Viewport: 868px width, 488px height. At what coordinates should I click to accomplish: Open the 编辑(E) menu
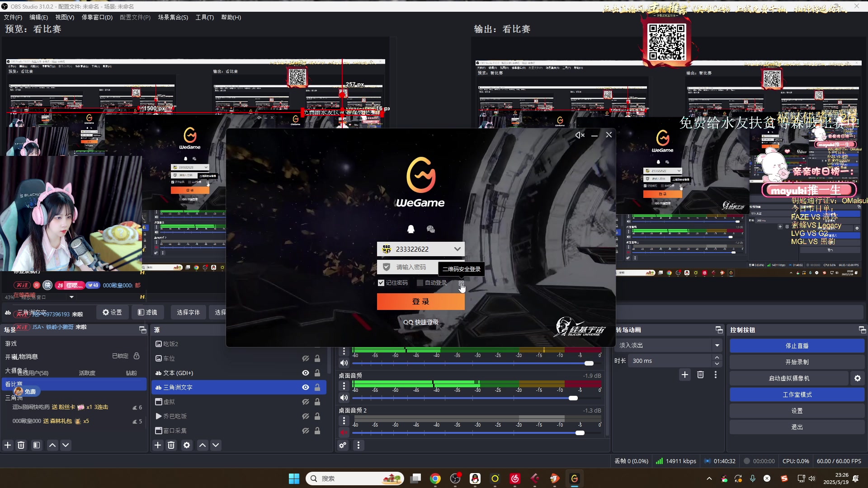tap(39, 17)
